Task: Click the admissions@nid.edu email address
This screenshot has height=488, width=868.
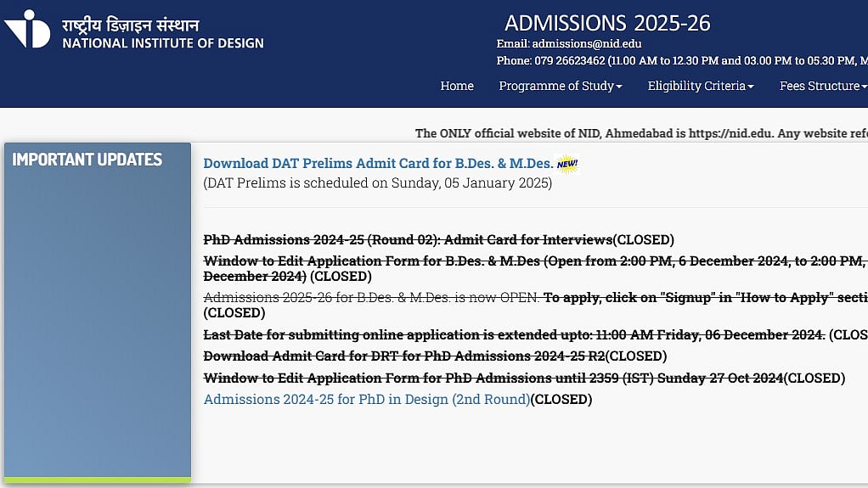Action: tap(586, 44)
